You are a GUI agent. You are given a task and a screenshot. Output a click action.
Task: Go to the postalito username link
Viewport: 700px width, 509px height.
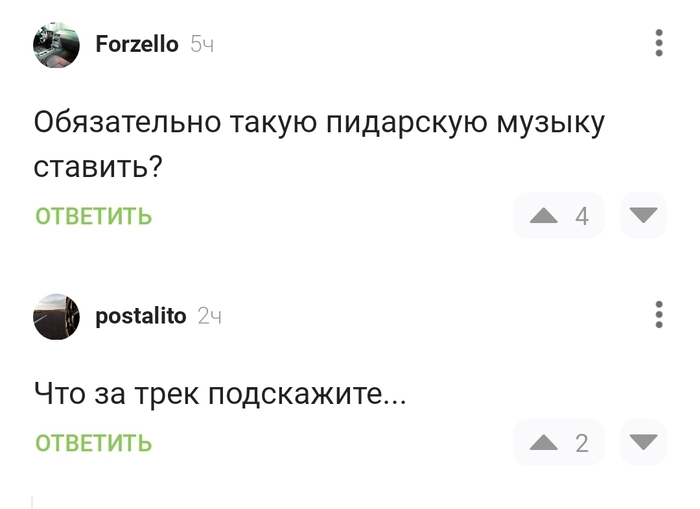pyautogui.click(x=140, y=316)
